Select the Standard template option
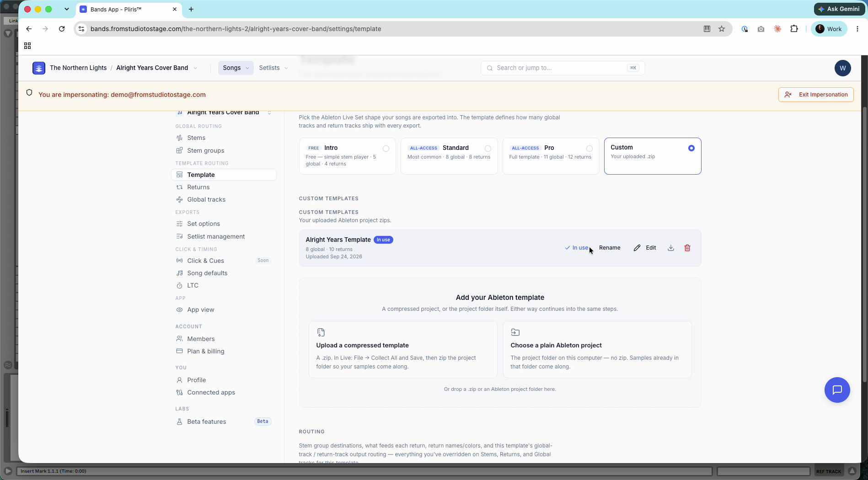Screen dimensions: 868x480 pyautogui.click(x=449, y=156)
